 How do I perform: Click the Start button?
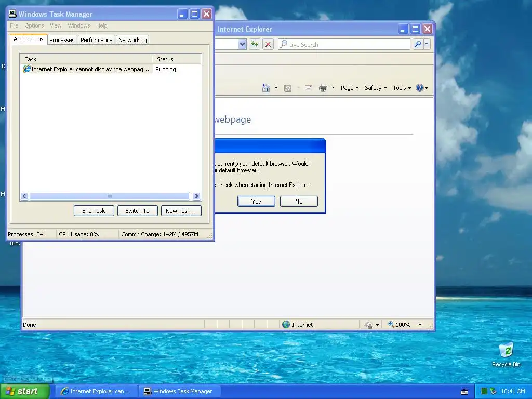[x=25, y=391]
